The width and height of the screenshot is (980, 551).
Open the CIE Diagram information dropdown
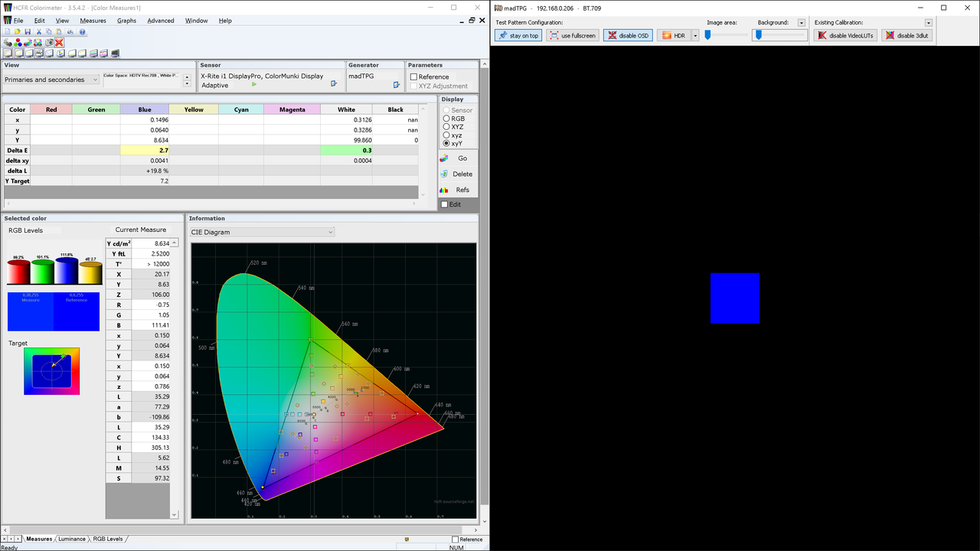tap(262, 232)
